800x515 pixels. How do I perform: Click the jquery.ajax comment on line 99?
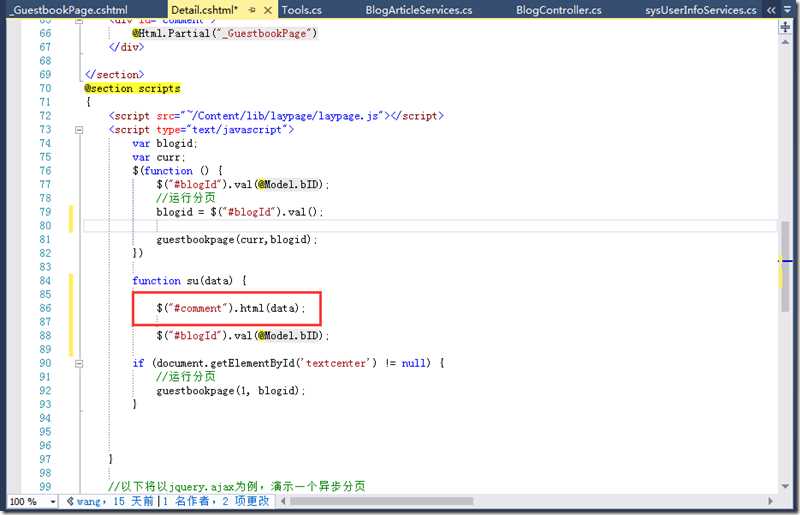coord(237,486)
